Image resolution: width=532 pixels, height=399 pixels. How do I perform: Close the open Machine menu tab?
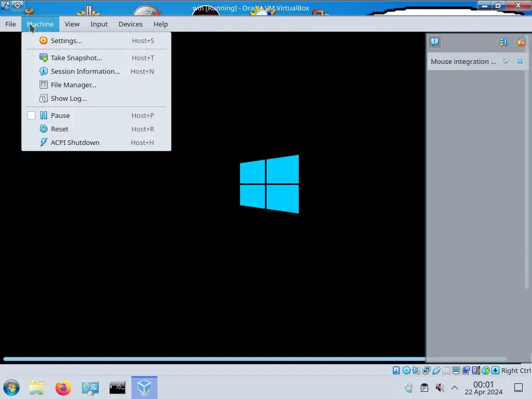[x=41, y=24]
